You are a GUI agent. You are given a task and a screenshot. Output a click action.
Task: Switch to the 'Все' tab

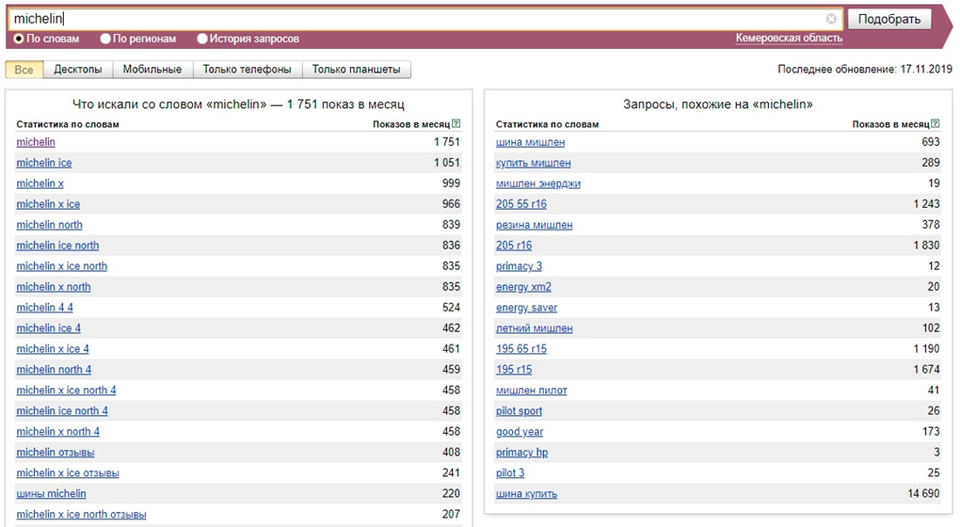[x=24, y=70]
